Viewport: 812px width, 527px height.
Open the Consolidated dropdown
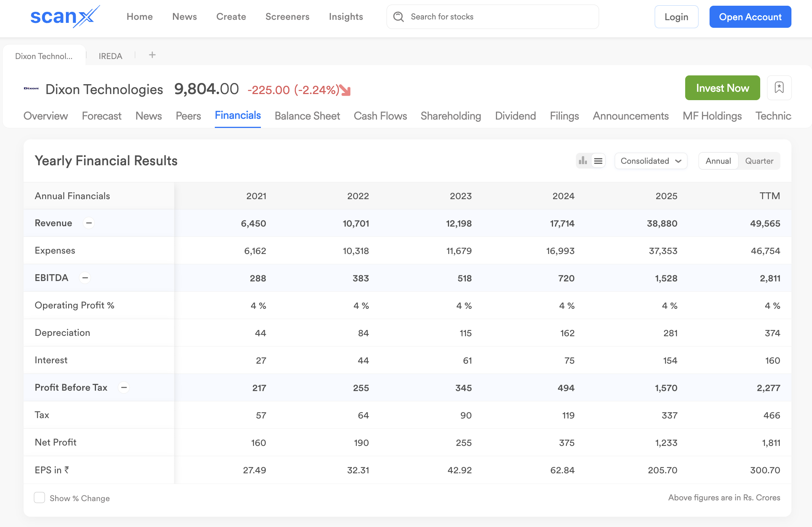point(651,161)
